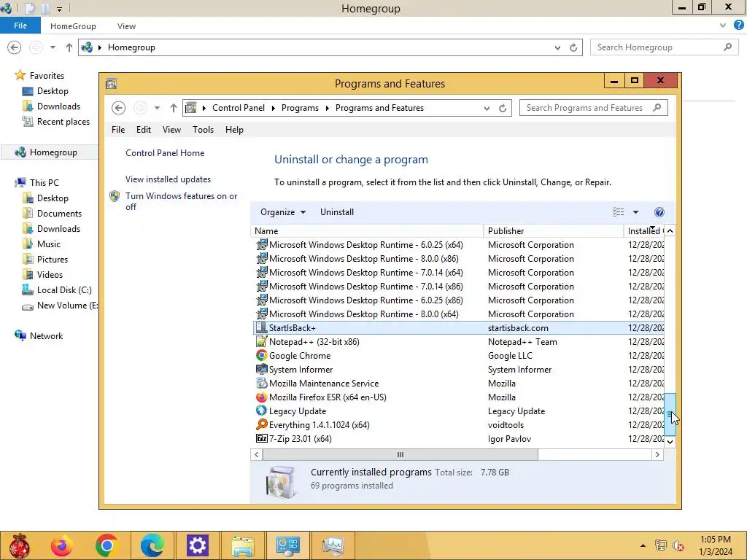This screenshot has width=747, height=560.
Task: Go back in Programs and Features window
Action: click(x=119, y=108)
